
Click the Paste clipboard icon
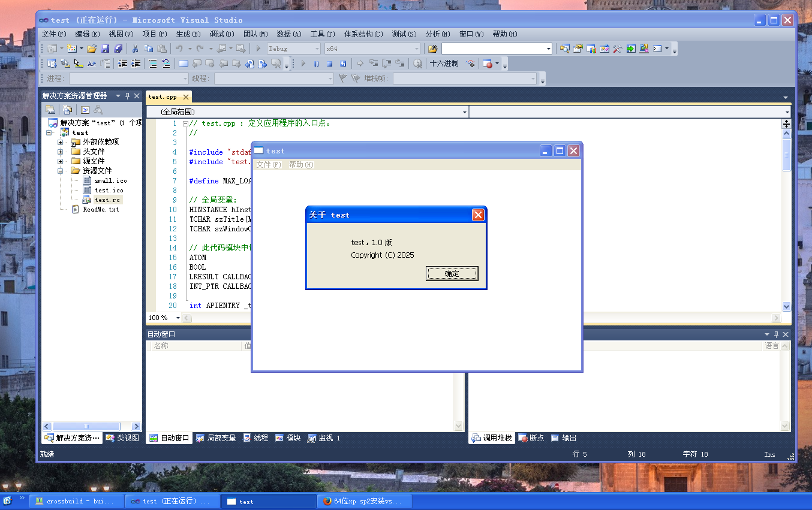coord(161,49)
